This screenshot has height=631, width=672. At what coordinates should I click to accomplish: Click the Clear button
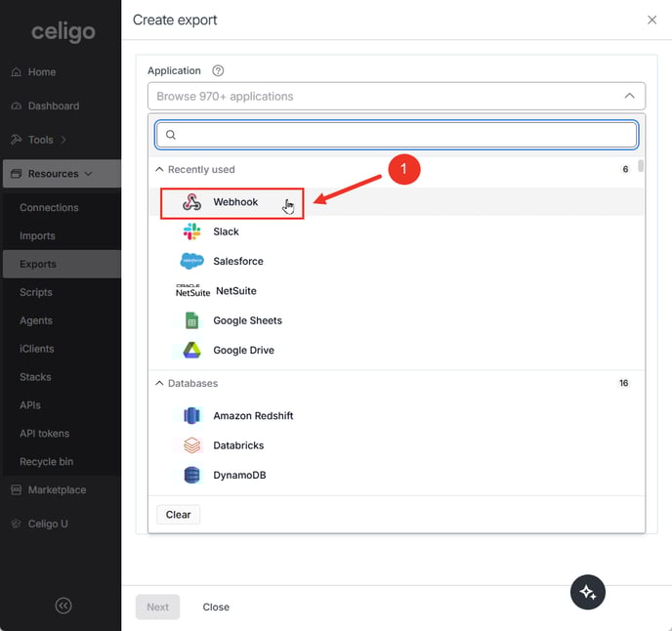pyautogui.click(x=178, y=515)
